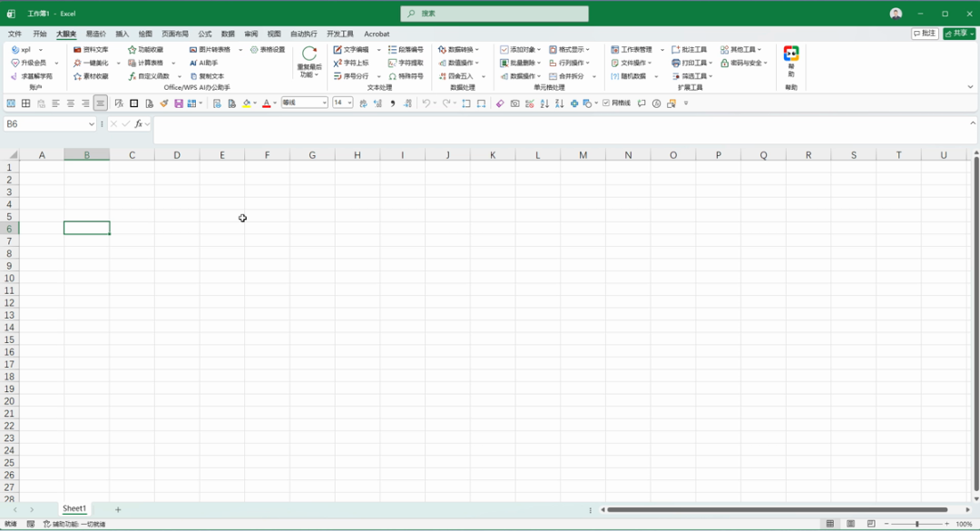This screenshot has height=531, width=980.
Task: Open the font name dropdown 等线
Action: [304, 103]
